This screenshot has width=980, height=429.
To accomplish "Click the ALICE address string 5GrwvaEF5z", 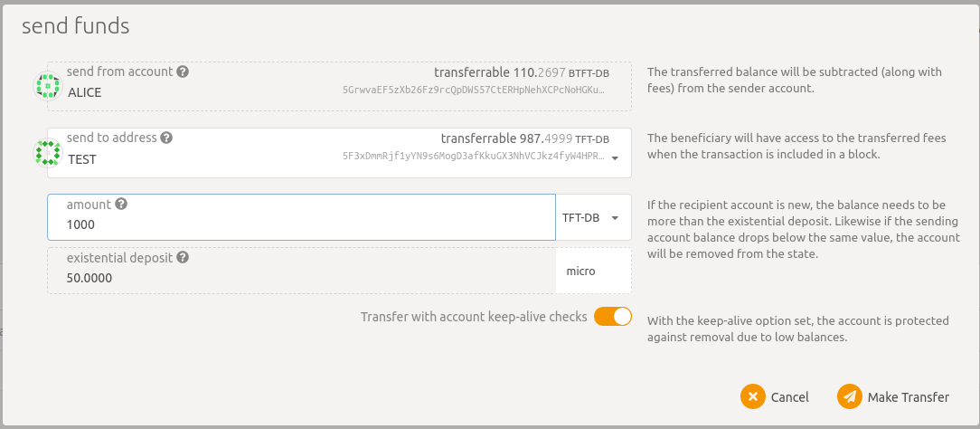I will [x=474, y=90].
